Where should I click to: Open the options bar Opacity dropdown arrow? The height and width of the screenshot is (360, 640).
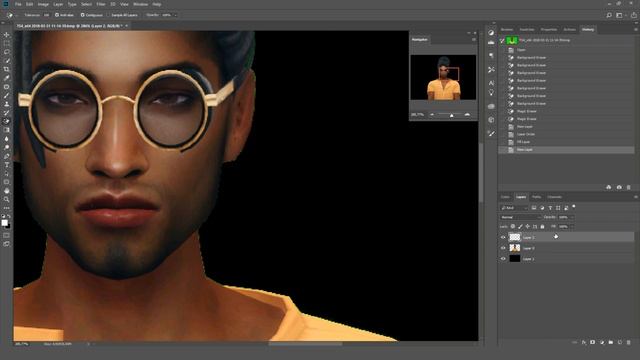point(176,15)
